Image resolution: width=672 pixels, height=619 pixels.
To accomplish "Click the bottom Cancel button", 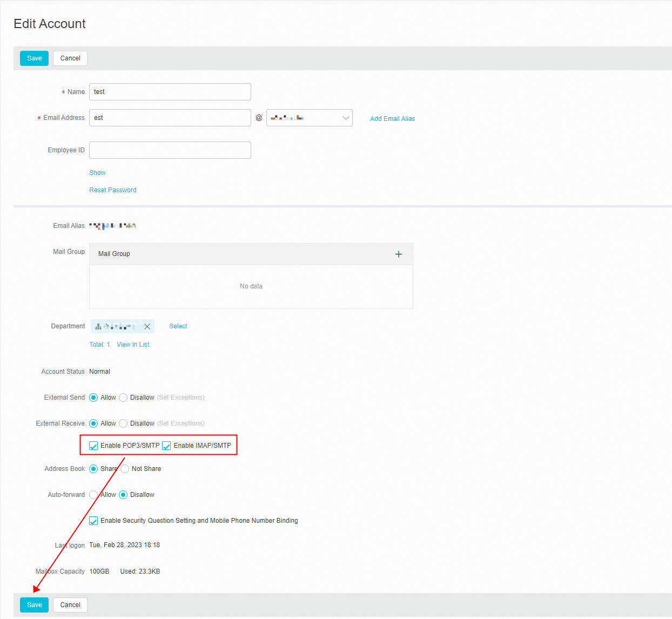I will click(x=70, y=605).
